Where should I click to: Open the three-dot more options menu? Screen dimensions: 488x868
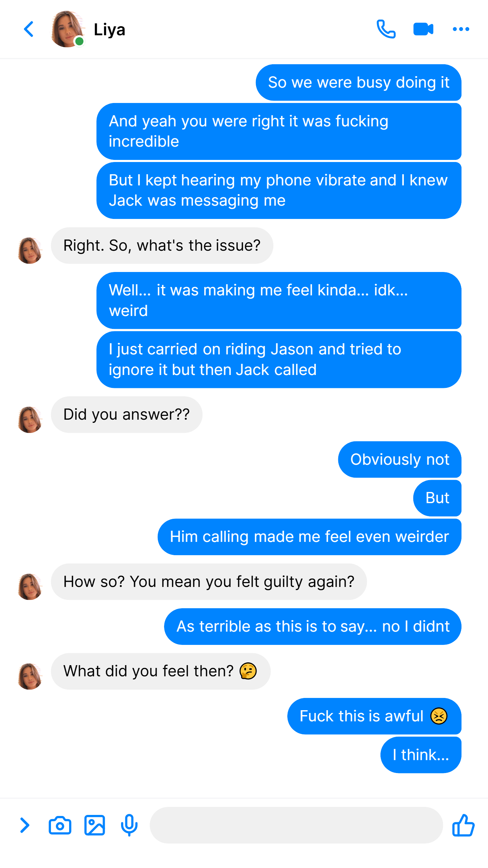pyautogui.click(x=461, y=29)
